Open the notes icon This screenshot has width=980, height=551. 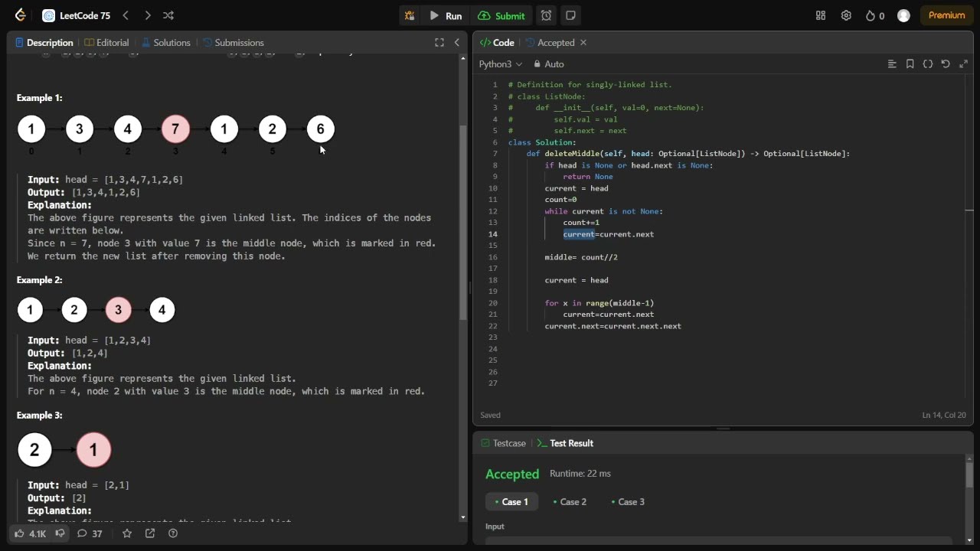pos(570,15)
